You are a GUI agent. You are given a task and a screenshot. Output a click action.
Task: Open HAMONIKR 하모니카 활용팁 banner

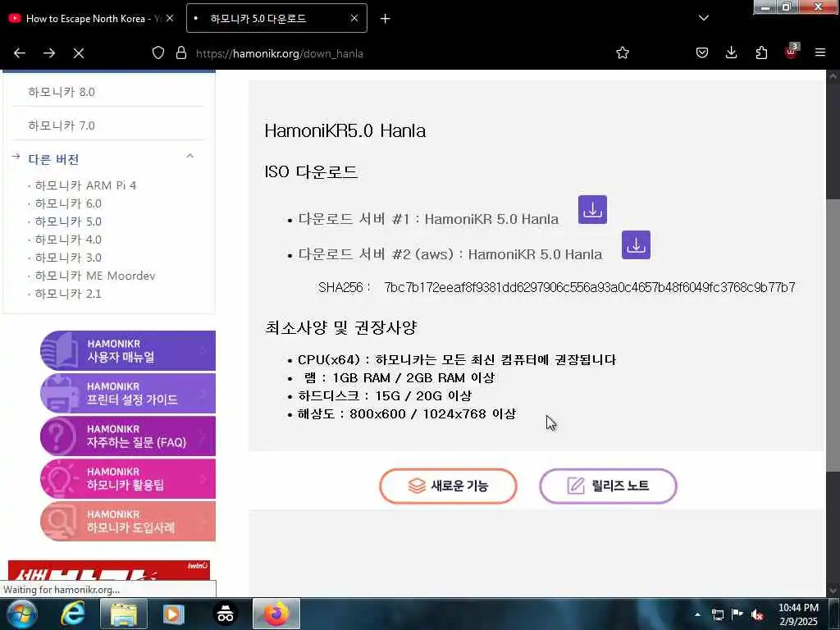point(128,478)
